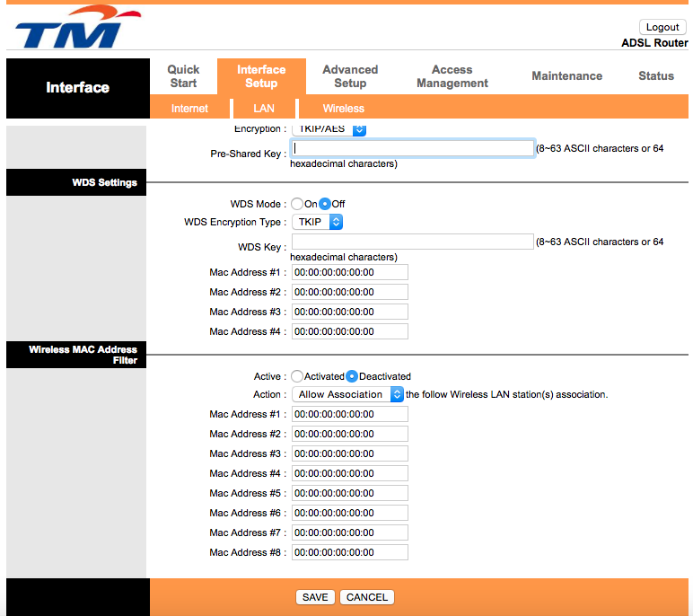Viewport: 693px width, 616px height.
Task: Edit filter Mac Address #6 field
Action: [349, 513]
